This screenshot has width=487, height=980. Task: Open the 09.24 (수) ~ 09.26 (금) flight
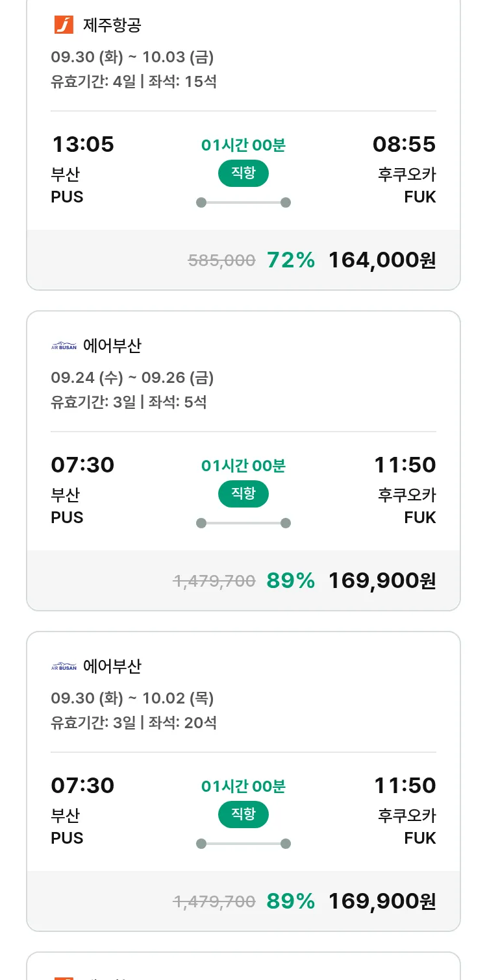pyautogui.click(x=132, y=378)
